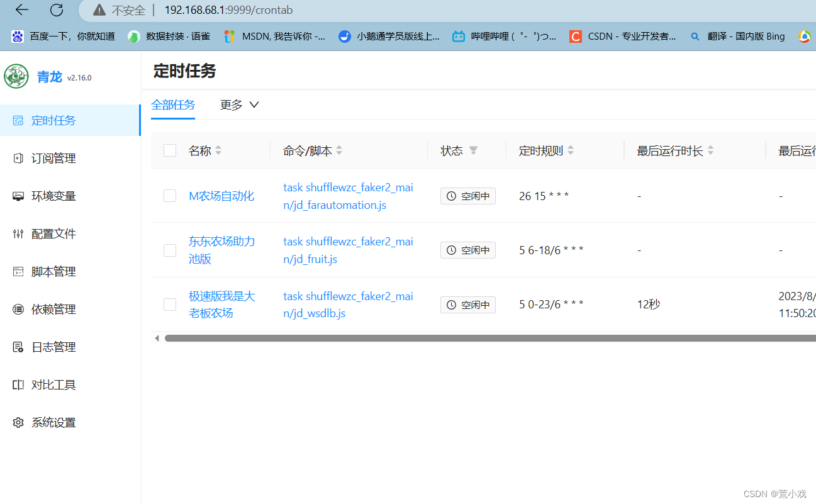
Task: Open the 日志管理 log management section
Action: (x=53, y=347)
